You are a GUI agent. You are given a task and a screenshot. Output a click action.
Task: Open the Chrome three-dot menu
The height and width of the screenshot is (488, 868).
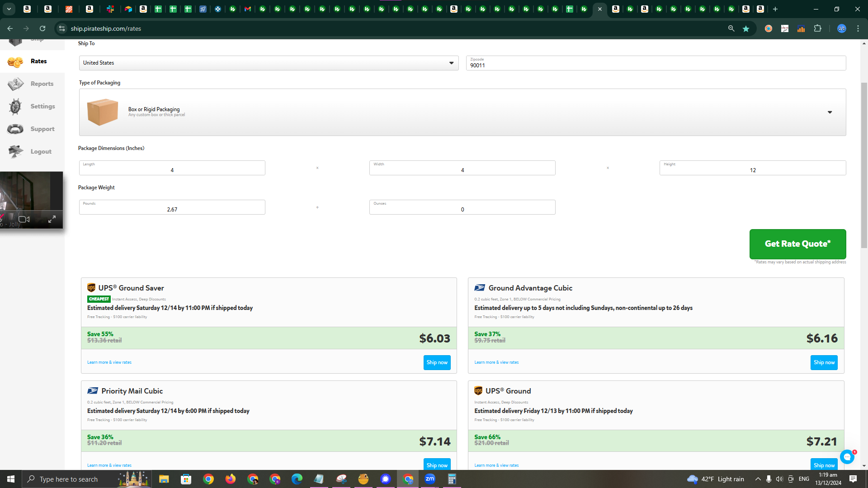point(858,28)
